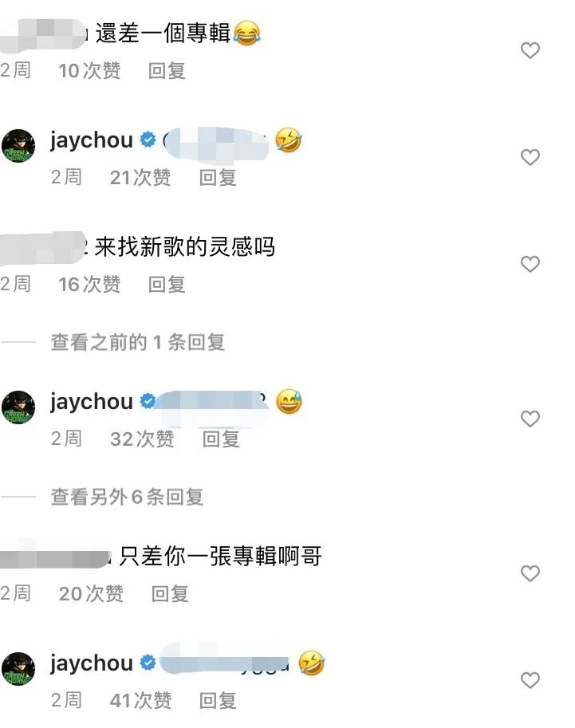
Task: Reply to 来找新歌的灵感吗 comment
Action: pyautogui.click(x=167, y=285)
